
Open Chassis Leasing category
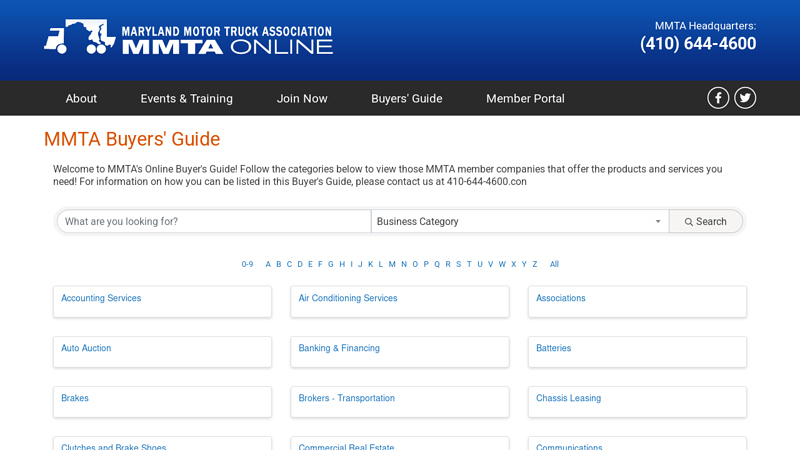[568, 398]
